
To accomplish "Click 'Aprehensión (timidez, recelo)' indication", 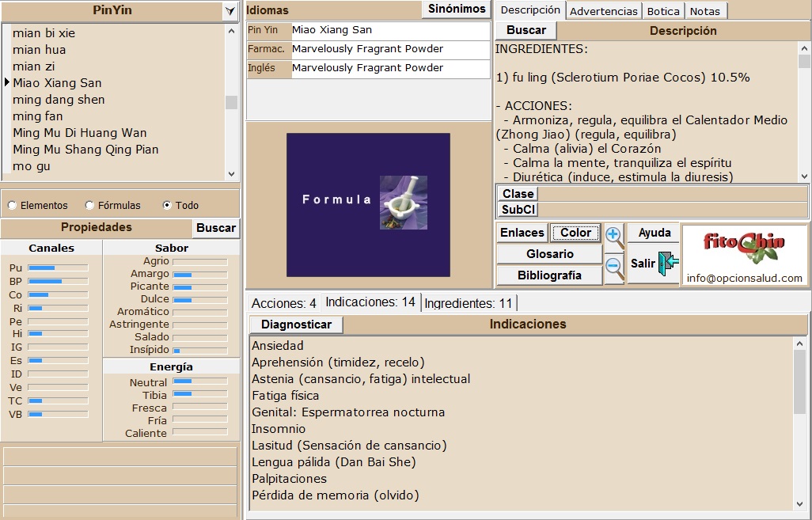I will 338,362.
